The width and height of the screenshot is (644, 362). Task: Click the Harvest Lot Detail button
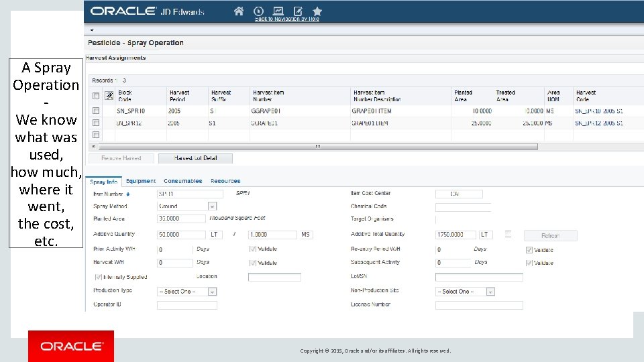point(195,158)
